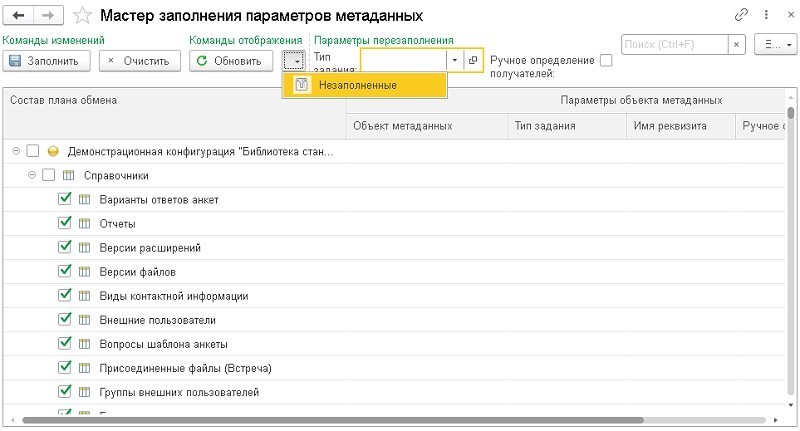Image resolution: width=800 pixels, height=431 pixels.
Task: Collapse the Справочники tree node
Action: coord(33,175)
